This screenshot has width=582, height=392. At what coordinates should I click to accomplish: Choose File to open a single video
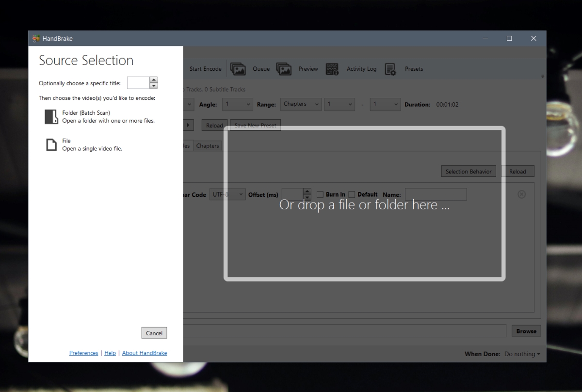[78, 144]
